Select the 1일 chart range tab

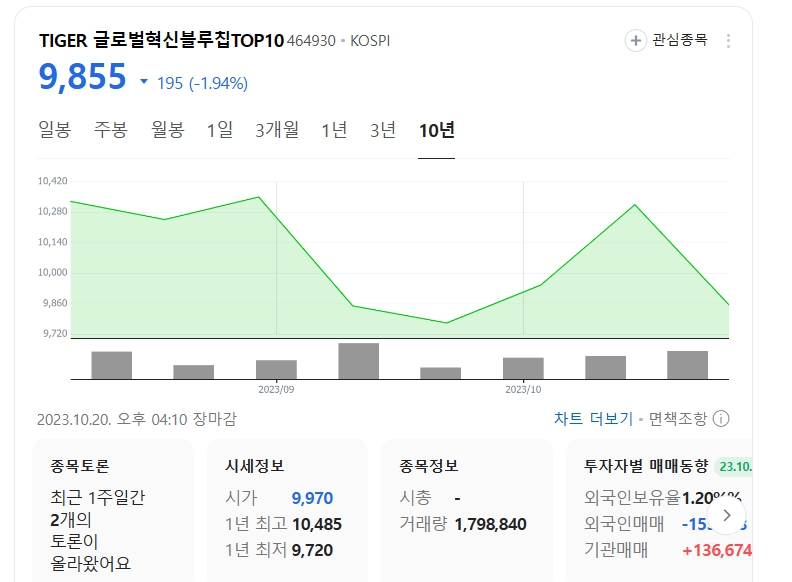tap(220, 130)
